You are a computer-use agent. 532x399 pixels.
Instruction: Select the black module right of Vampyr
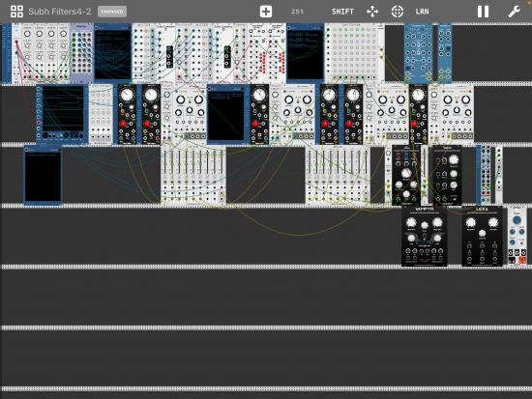[x=482, y=236]
